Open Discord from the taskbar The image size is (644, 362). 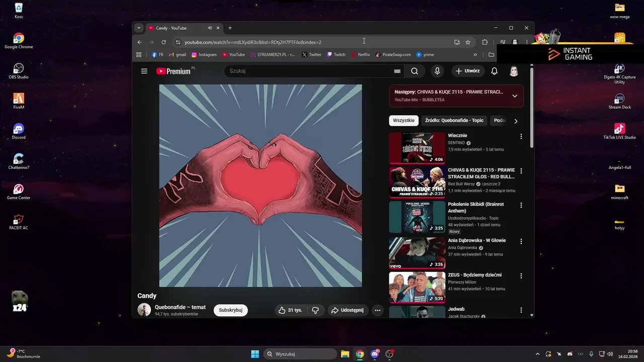point(374,354)
